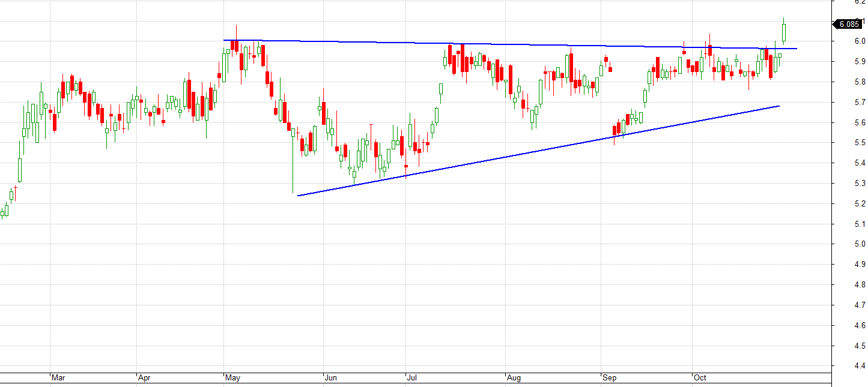
Task: Click the Sep marker on date axis
Action: click(x=609, y=378)
